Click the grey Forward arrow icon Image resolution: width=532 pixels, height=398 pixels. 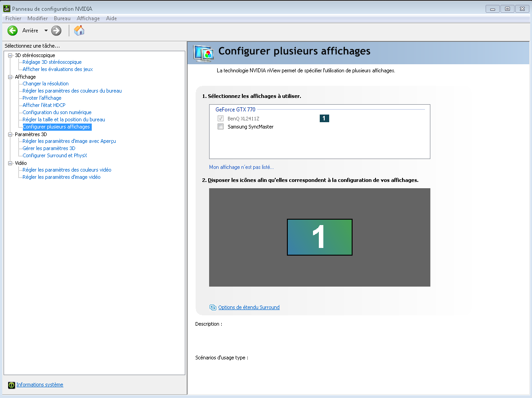[x=56, y=31]
